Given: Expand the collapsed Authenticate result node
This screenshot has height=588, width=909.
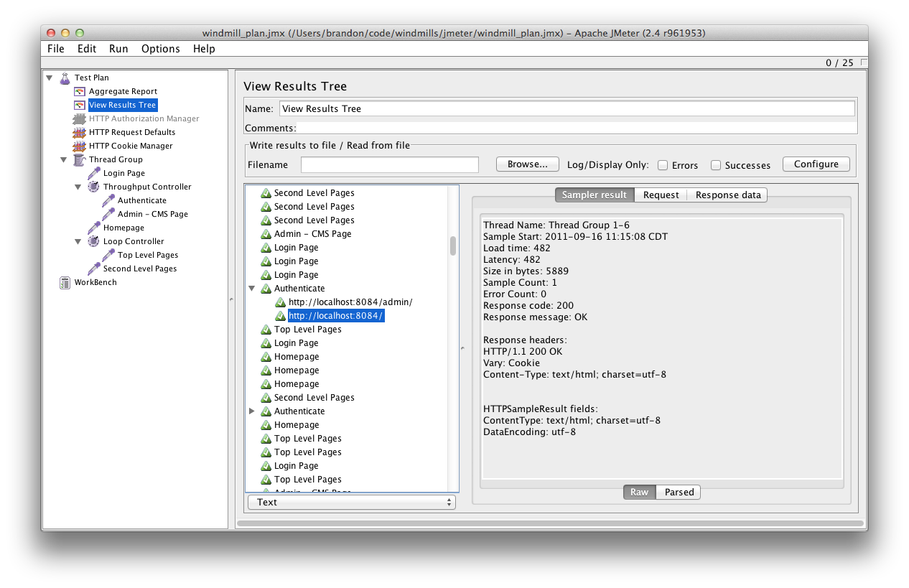Looking at the screenshot, I should coord(252,411).
